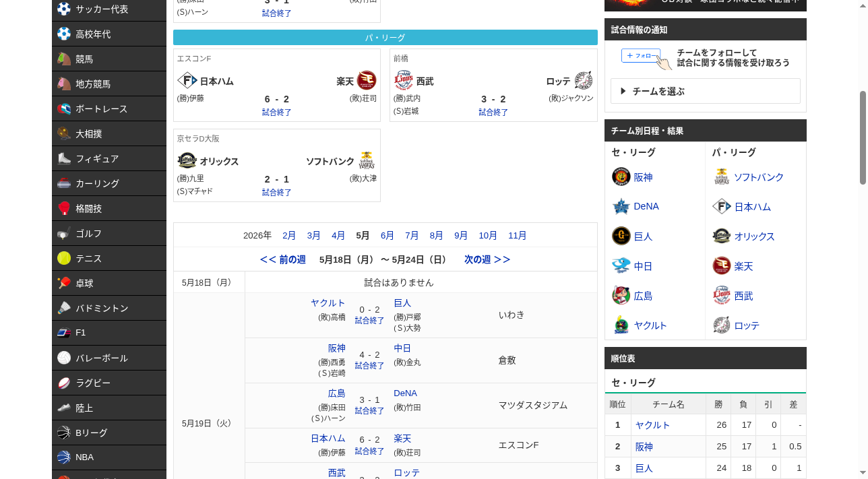
Task: Open 試合終了 for ヤクルト 0-2 巨人 row
Action: coord(369,320)
